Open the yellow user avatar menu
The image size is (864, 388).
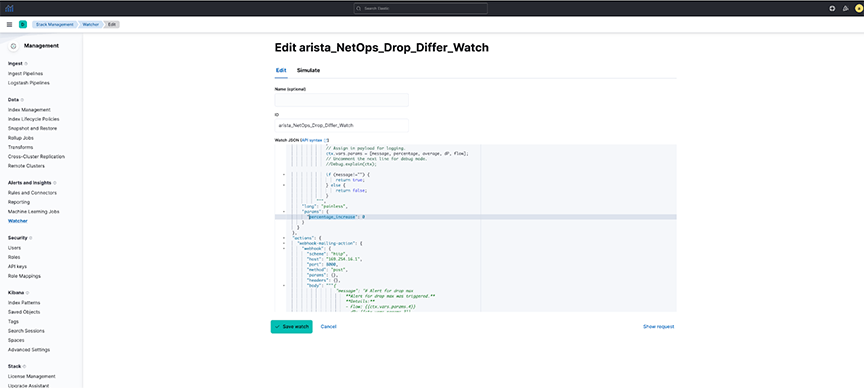pos(858,8)
